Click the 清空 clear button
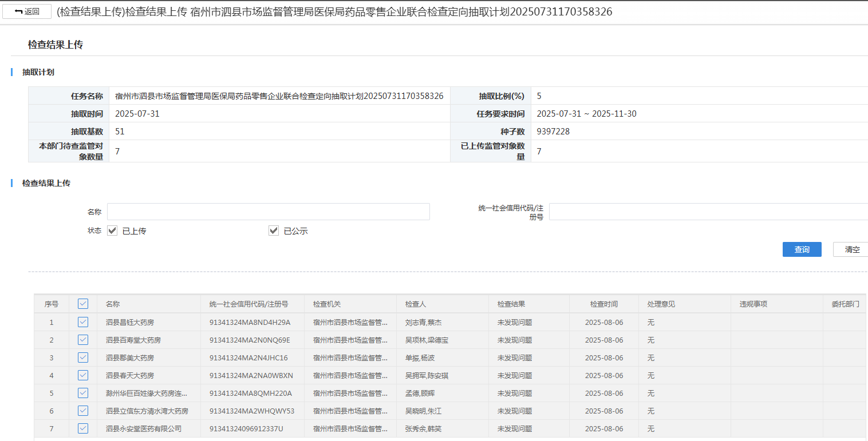This screenshot has height=441, width=868. coord(851,249)
